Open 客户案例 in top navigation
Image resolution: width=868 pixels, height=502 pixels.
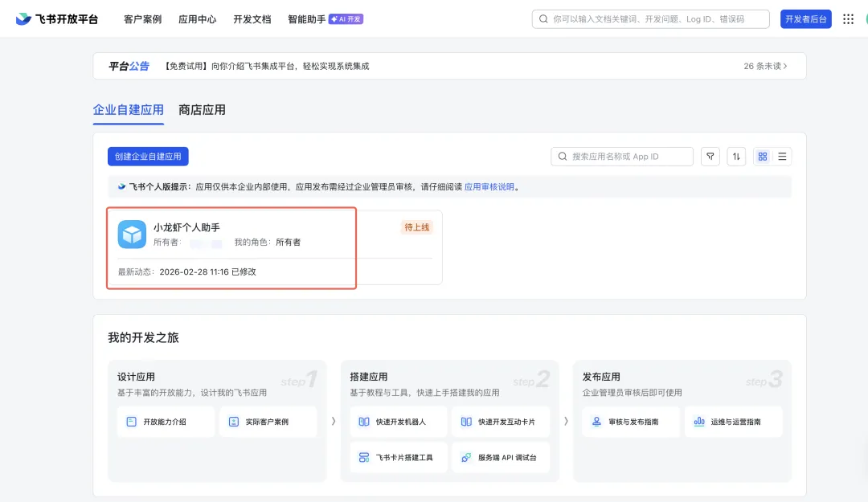click(x=142, y=19)
